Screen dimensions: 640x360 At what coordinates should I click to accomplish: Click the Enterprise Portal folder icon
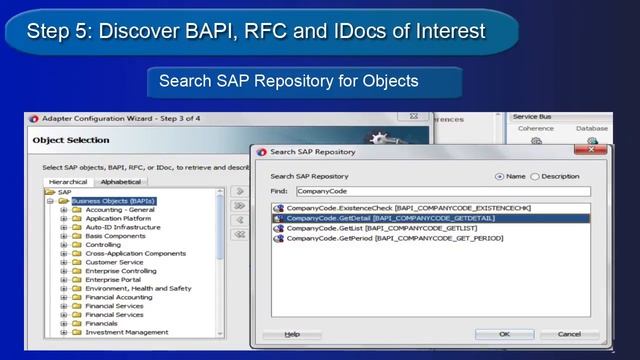77,280
